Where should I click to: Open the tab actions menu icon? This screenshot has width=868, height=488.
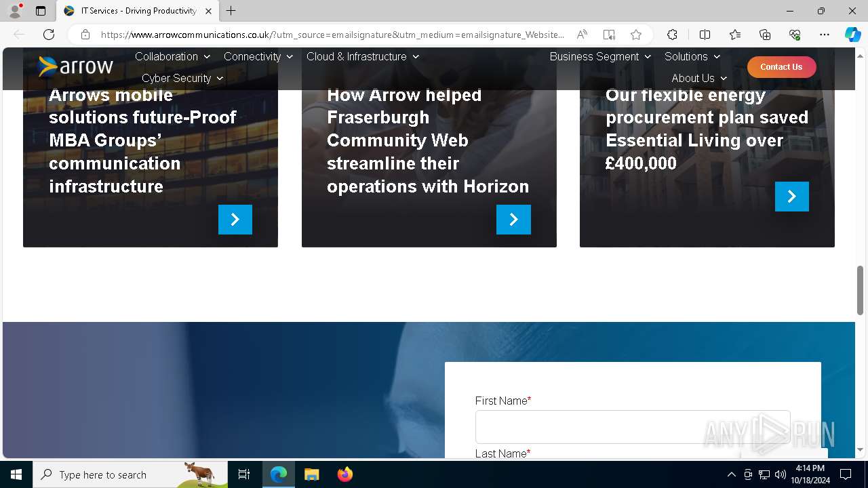(x=41, y=11)
